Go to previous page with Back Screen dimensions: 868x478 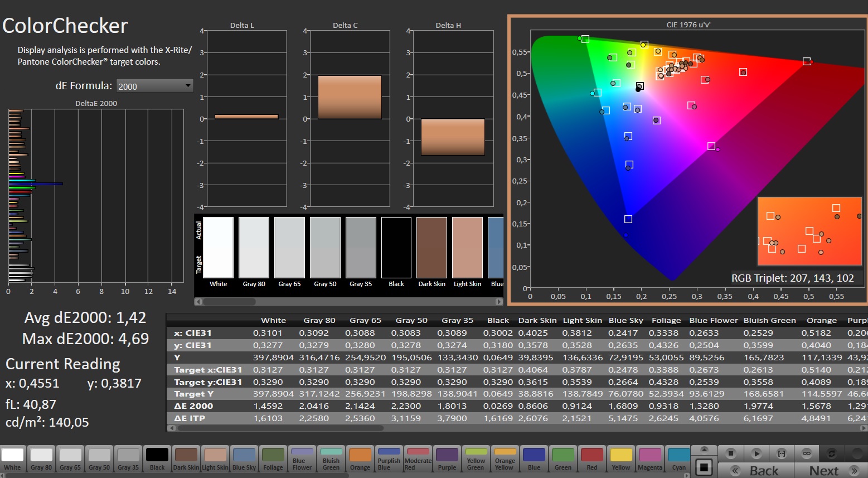(755, 470)
